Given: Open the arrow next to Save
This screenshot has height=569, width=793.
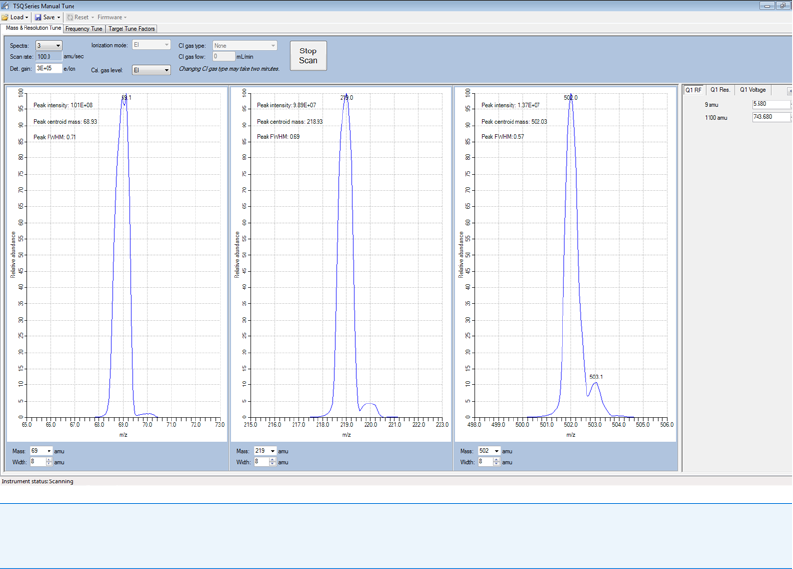Looking at the screenshot, I should (x=59, y=17).
